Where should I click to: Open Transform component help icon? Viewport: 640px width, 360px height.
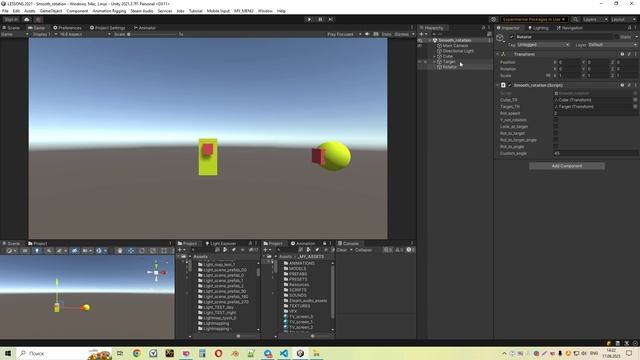(x=622, y=54)
